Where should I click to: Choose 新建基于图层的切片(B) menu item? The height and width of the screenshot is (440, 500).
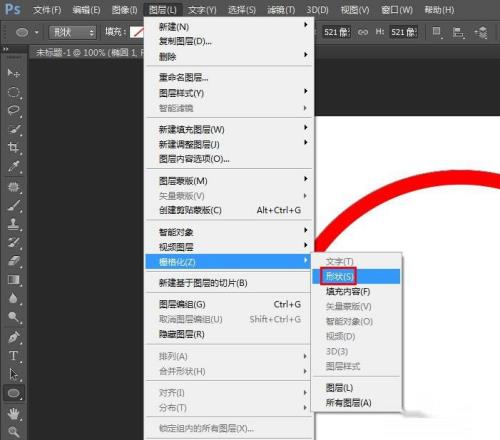(229, 283)
